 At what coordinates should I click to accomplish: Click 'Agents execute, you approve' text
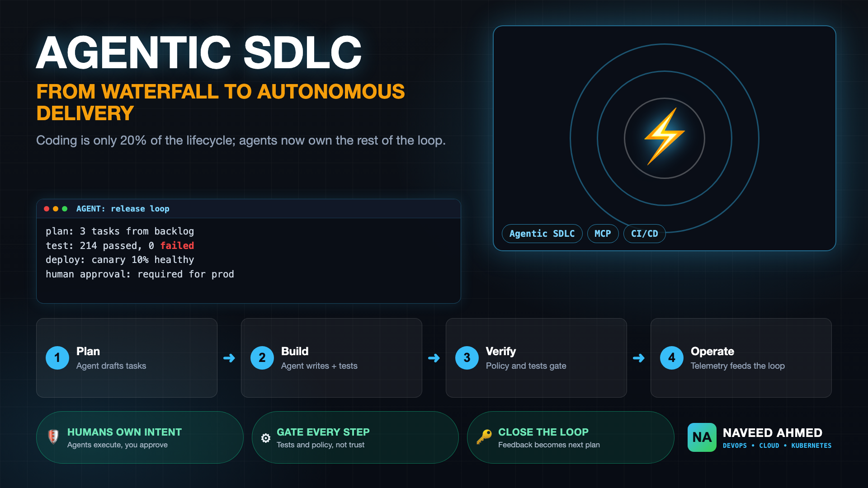point(118,445)
